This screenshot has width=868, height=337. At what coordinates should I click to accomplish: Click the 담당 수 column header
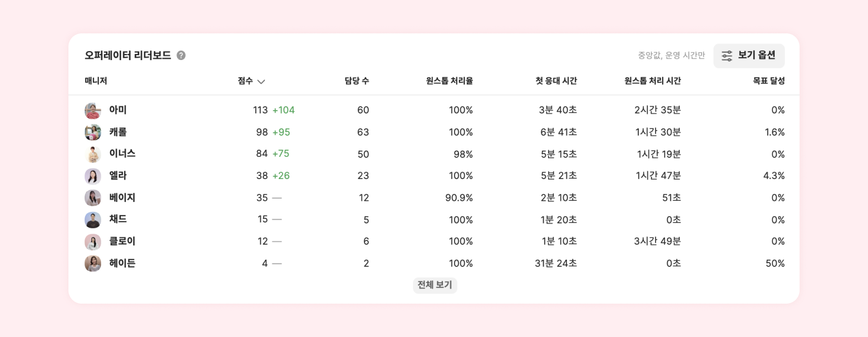[356, 81]
